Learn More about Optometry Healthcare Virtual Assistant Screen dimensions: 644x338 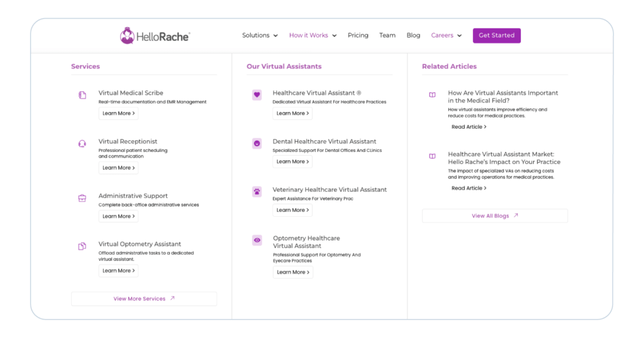[x=293, y=272]
